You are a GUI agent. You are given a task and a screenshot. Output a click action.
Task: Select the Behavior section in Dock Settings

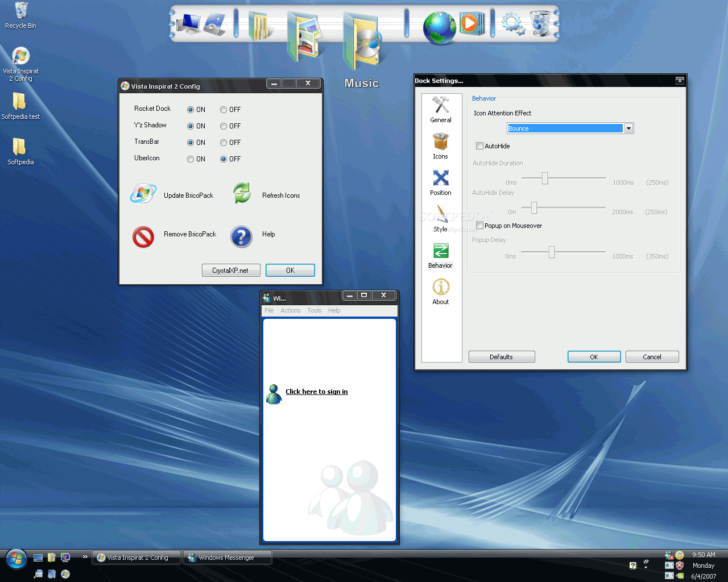coord(441,255)
